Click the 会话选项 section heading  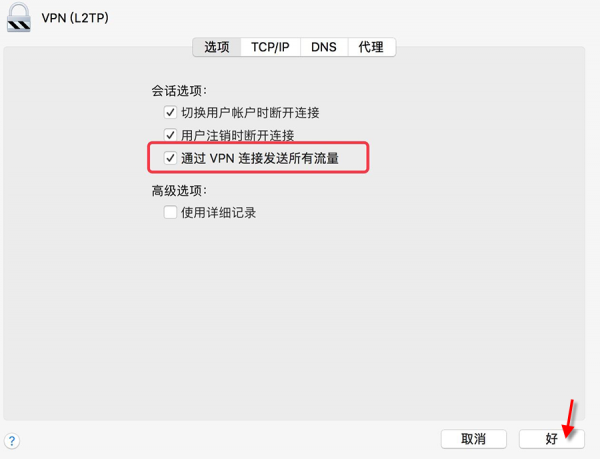[179, 91]
